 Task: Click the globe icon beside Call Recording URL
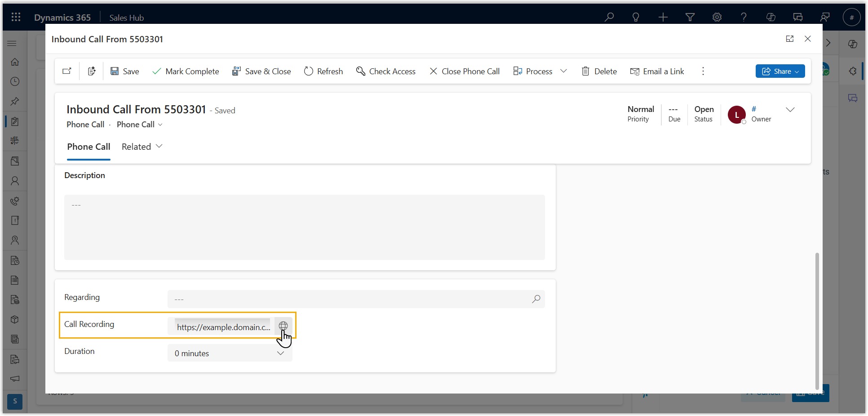(283, 326)
